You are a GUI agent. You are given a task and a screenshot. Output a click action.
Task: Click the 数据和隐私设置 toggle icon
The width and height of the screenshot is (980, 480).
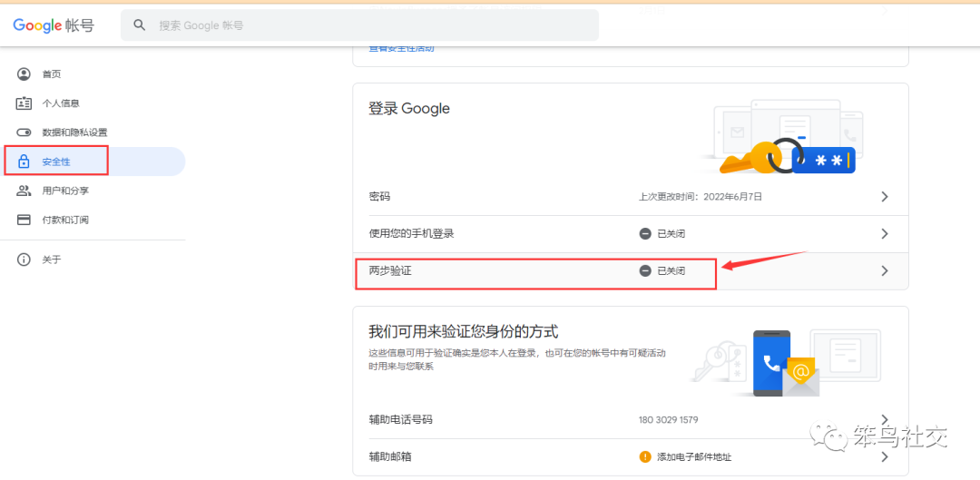tap(24, 132)
